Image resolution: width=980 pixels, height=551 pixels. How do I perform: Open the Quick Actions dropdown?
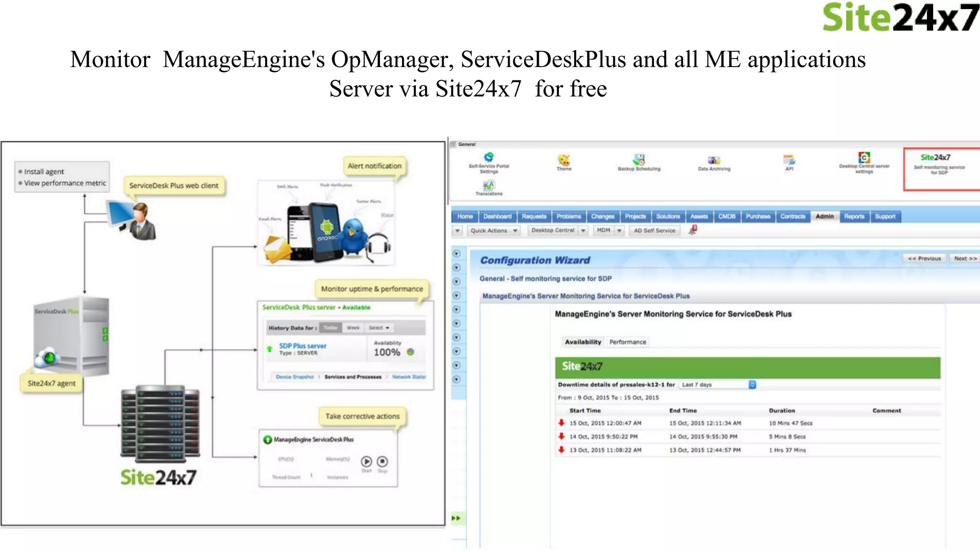[493, 231]
